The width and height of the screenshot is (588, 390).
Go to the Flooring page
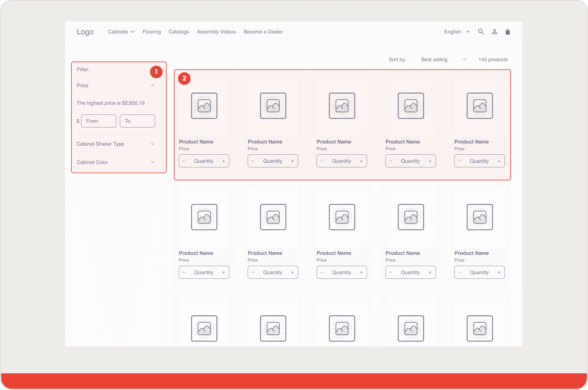point(151,32)
